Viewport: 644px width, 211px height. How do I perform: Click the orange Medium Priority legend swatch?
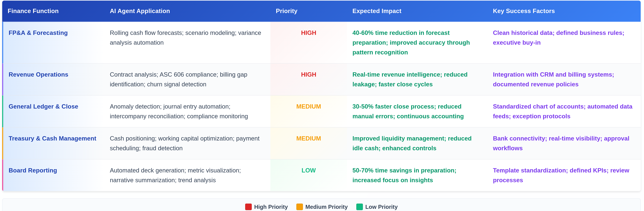(299, 207)
